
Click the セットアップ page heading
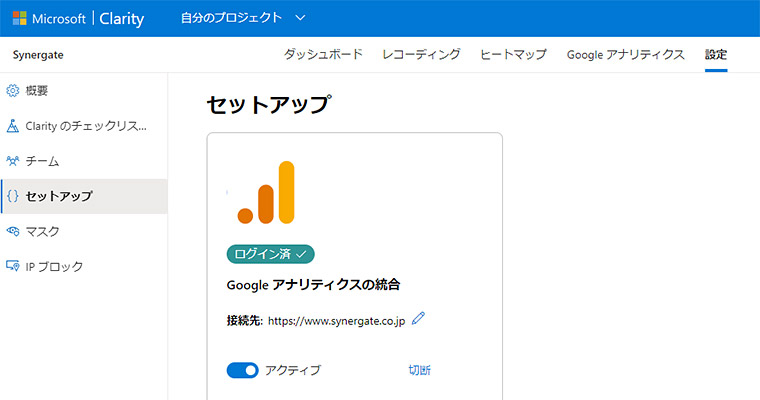coord(269,104)
